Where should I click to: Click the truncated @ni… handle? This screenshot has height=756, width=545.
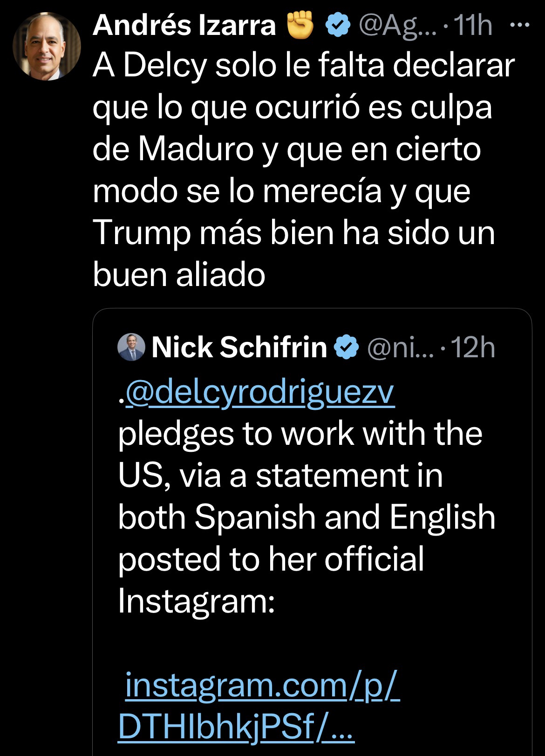click(x=401, y=348)
